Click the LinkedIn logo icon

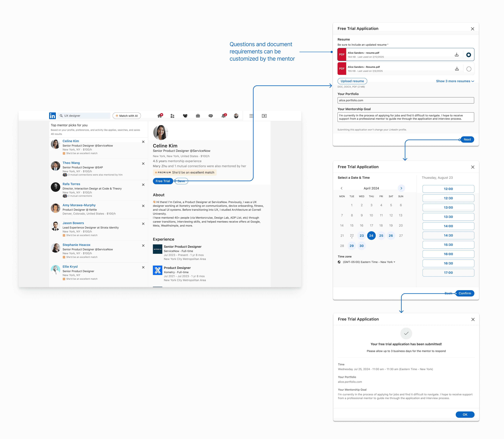pos(52,116)
